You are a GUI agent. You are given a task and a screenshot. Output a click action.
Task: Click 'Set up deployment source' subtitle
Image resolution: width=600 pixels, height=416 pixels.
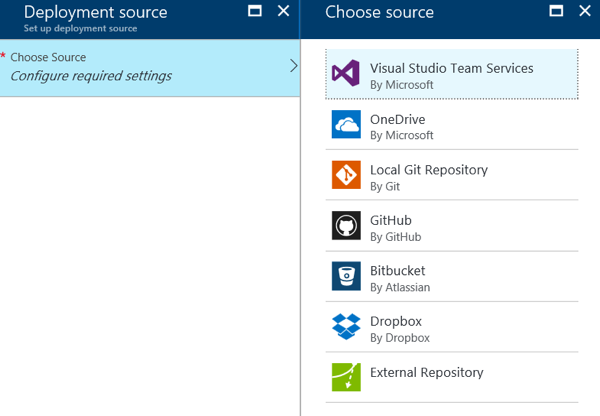click(x=80, y=28)
